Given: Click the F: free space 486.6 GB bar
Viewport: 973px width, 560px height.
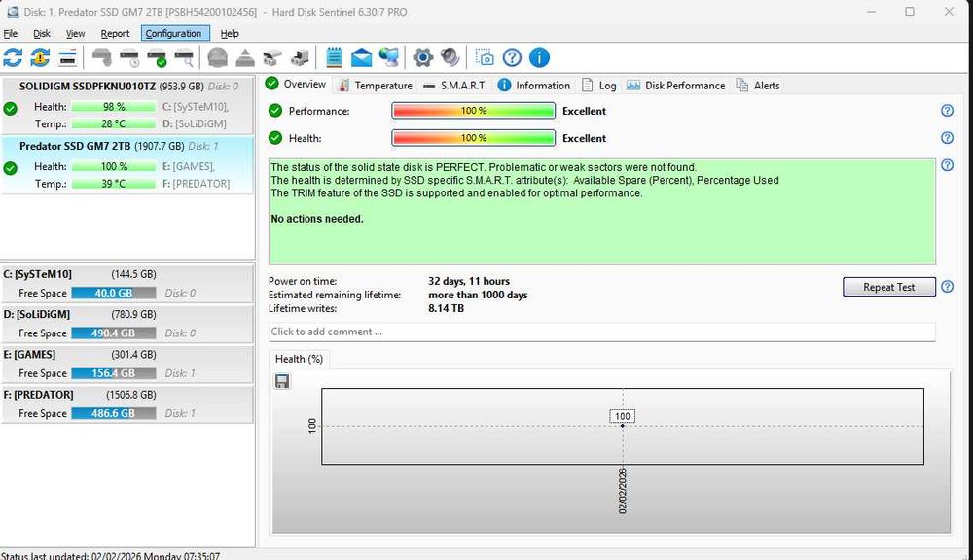Looking at the screenshot, I should (114, 413).
